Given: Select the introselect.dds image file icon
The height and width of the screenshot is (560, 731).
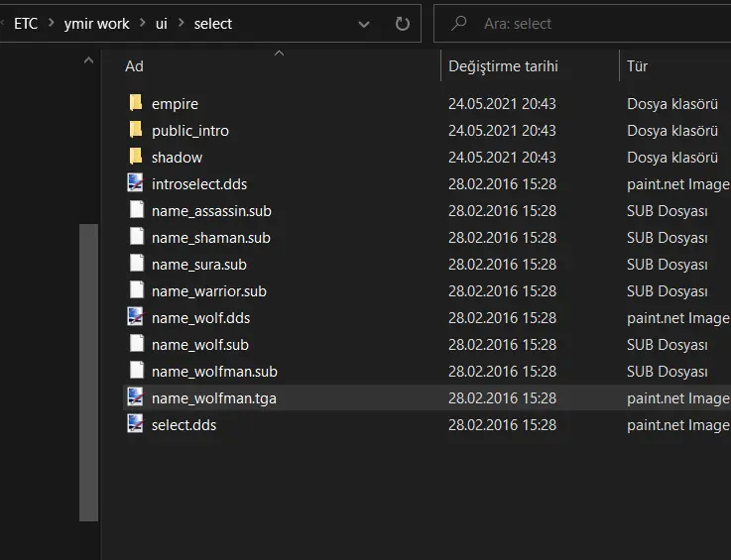Looking at the screenshot, I should tap(136, 183).
